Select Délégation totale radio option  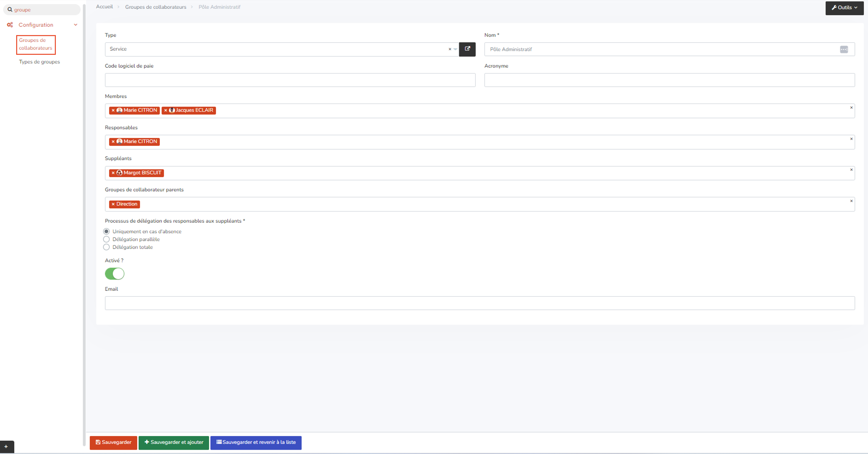click(107, 247)
